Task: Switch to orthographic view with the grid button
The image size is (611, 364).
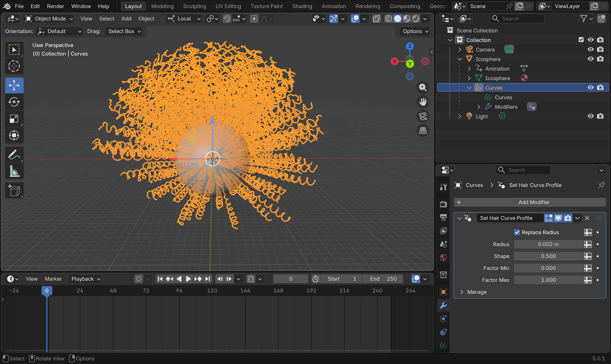Action: [x=423, y=130]
